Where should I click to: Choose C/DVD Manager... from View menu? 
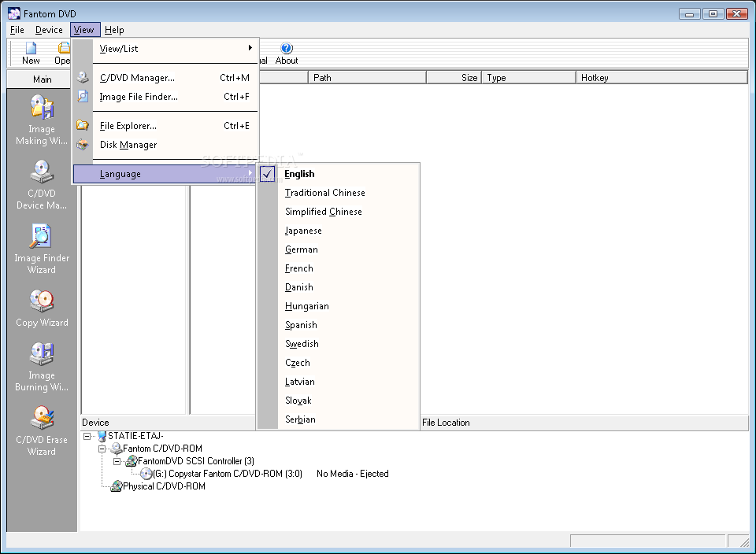tap(165, 78)
